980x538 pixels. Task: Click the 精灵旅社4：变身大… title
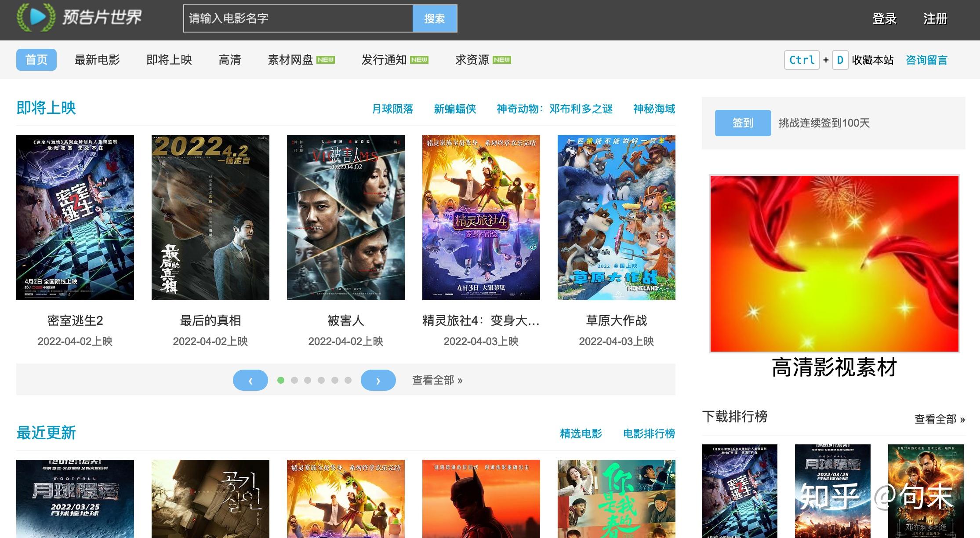tap(481, 320)
